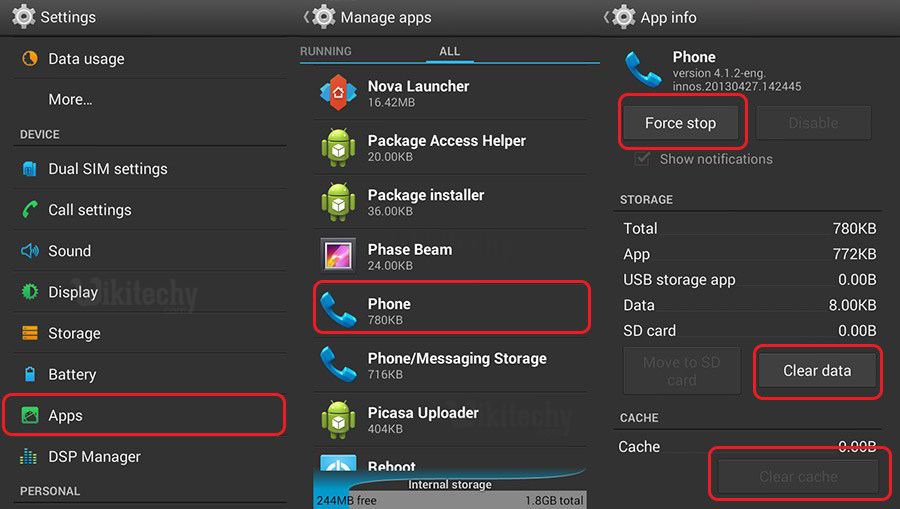Tap the Dual SIM settings icon

[x=29, y=169]
